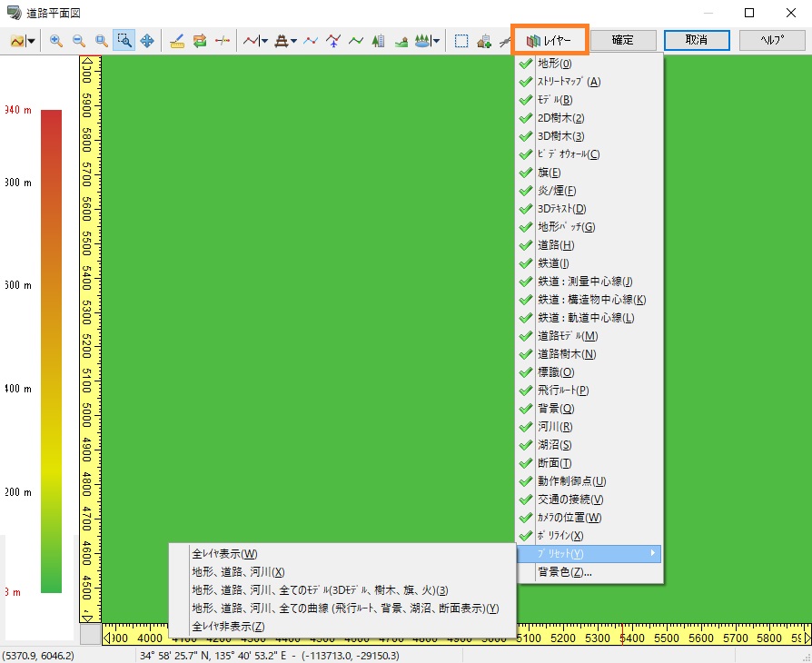Screen dimensions: 812x663
Task: Toggle the 動作制御点(U) layer
Action: [589, 480]
